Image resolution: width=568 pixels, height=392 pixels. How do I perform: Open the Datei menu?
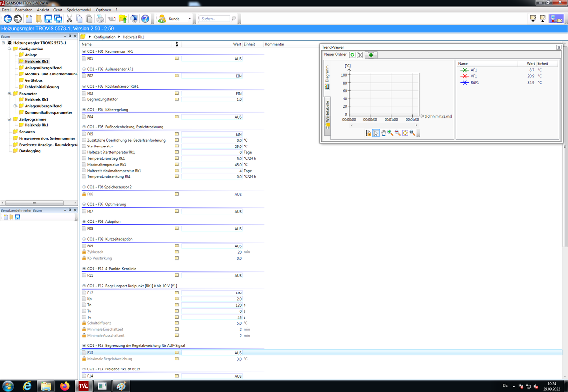point(6,10)
